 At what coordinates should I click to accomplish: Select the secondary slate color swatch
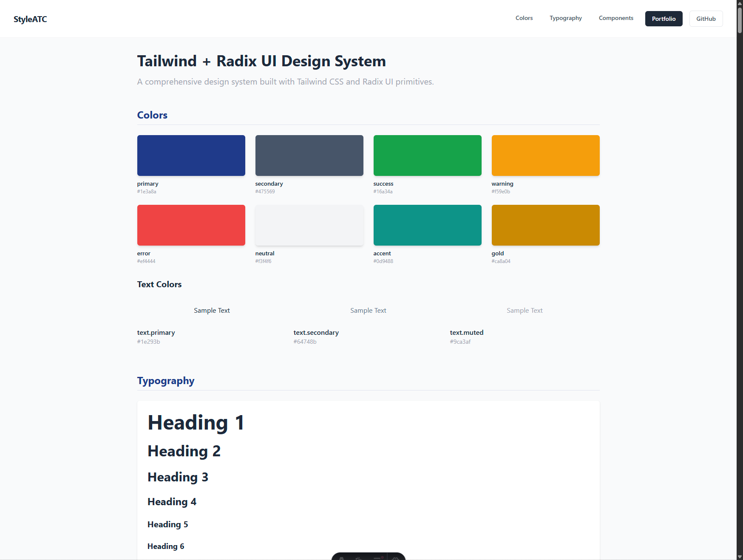[x=309, y=156]
